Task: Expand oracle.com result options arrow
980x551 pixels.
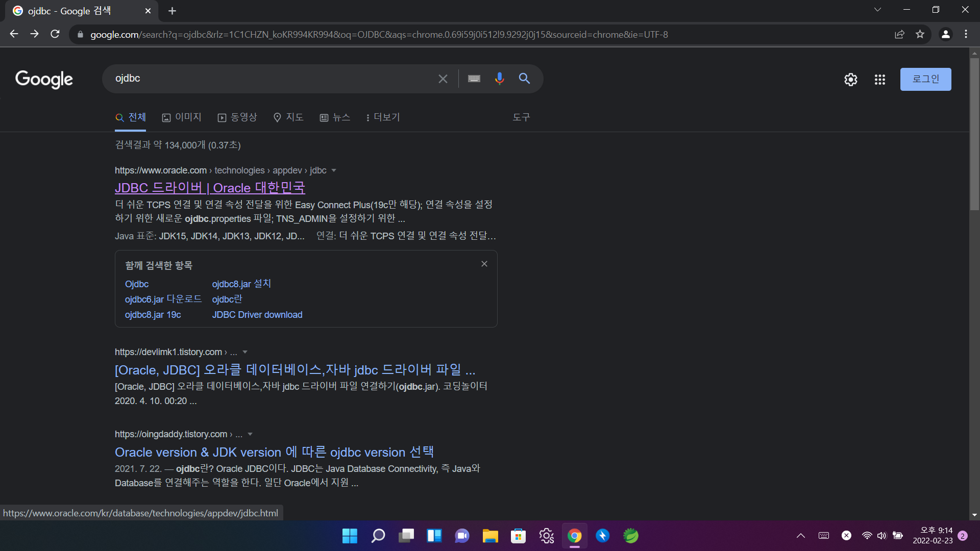Action: [x=334, y=170]
